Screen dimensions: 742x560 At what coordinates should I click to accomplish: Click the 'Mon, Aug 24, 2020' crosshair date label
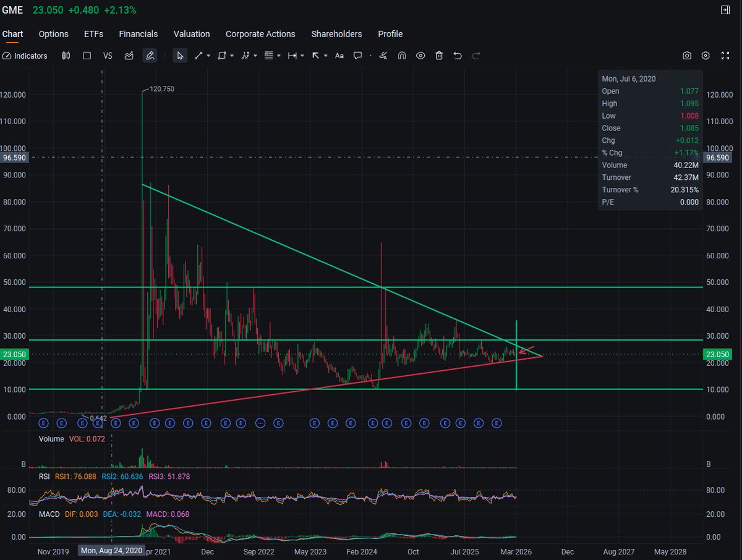[112, 551]
